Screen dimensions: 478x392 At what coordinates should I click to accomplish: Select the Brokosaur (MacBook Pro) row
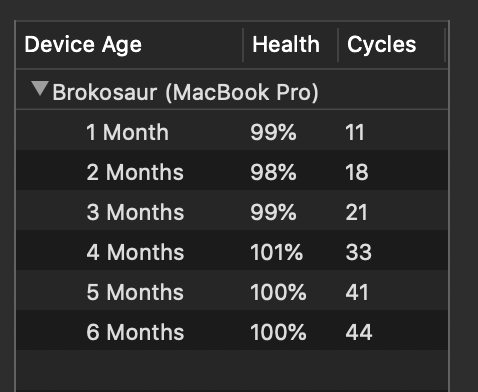(x=232, y=90)
